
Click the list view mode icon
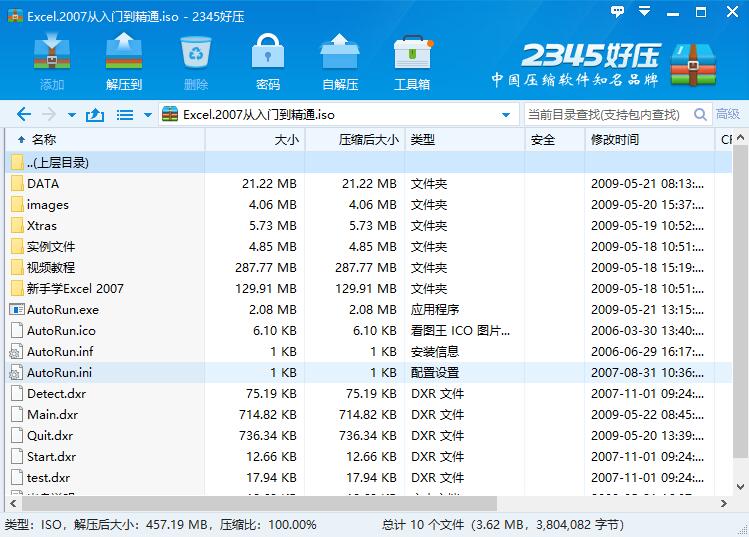click(x=125, y=115)
